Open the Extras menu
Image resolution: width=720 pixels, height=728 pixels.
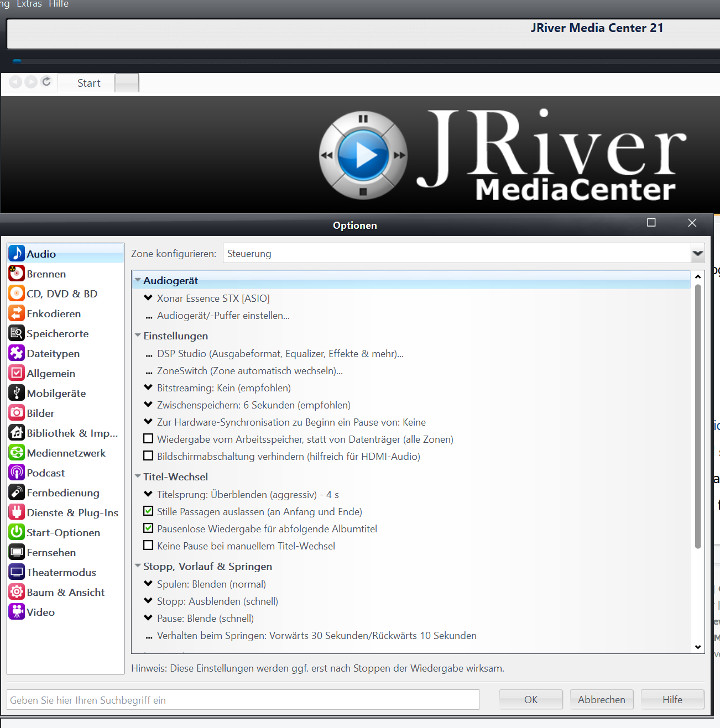(29, 4)
